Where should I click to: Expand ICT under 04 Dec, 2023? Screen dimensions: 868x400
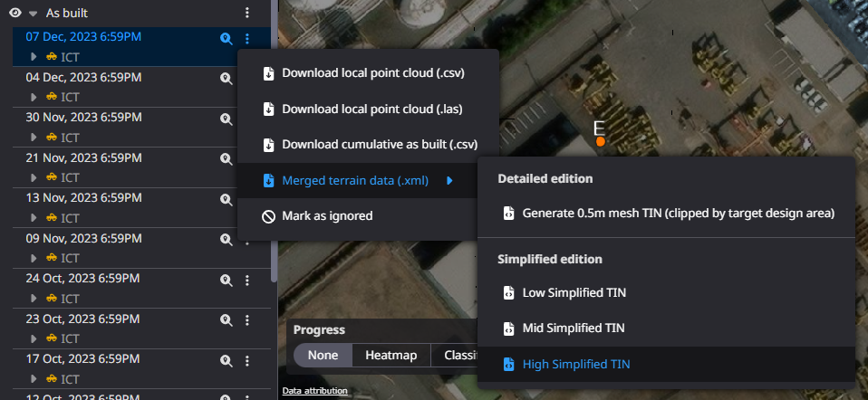34,97
